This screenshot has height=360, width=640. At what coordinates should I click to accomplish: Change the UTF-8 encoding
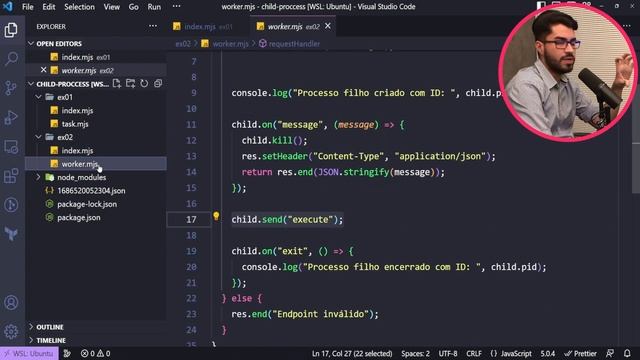click(448, 353)
